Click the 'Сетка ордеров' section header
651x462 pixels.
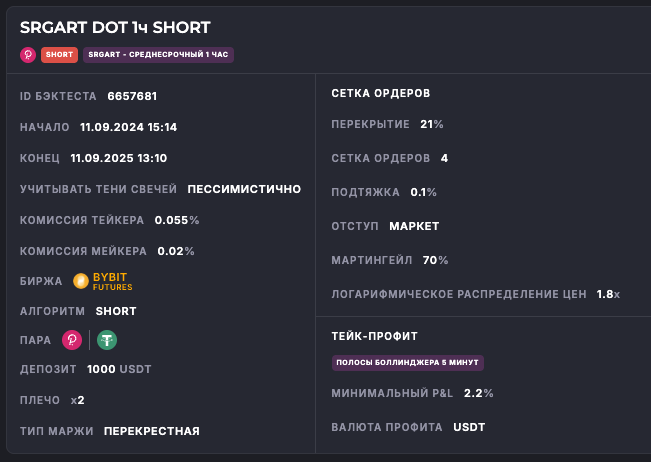pos(380,93)
